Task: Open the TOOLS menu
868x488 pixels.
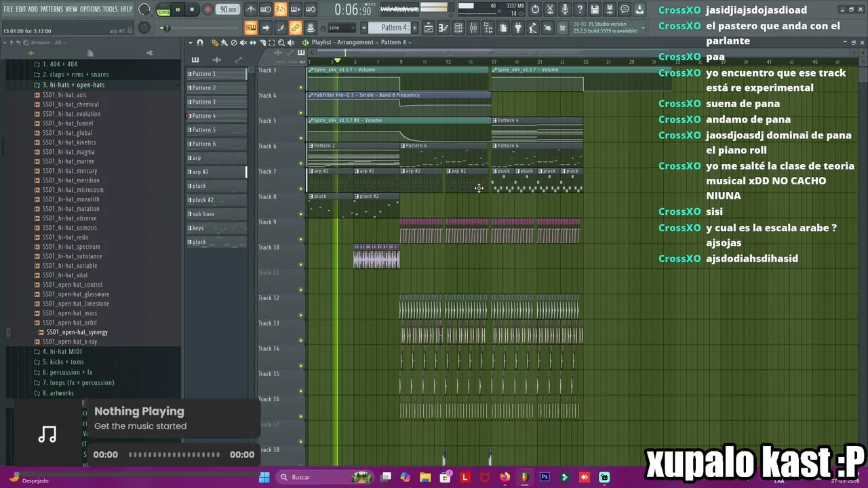Action: coord(111,9)
